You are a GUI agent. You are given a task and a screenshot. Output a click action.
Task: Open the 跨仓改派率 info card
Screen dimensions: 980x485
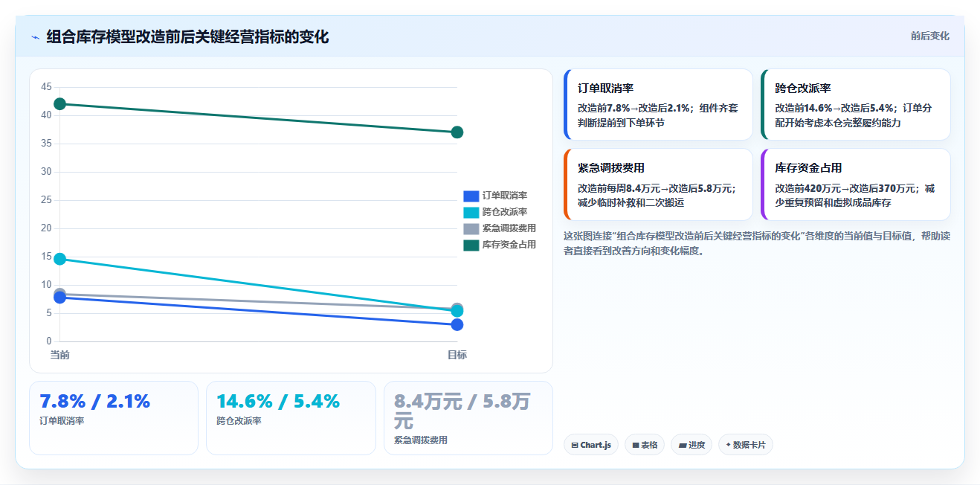[856, 105]
